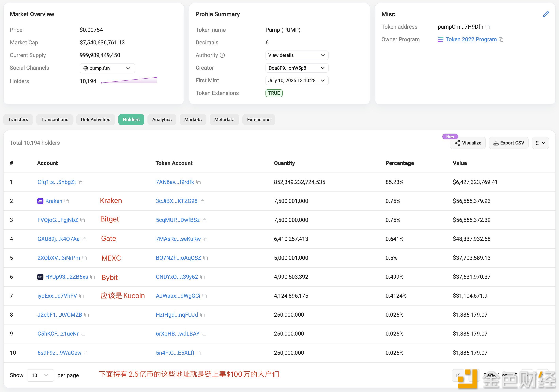559x392 pixels.
Task: Copy account address 6s9F9z...9WaCew
Action: point(86,353)
